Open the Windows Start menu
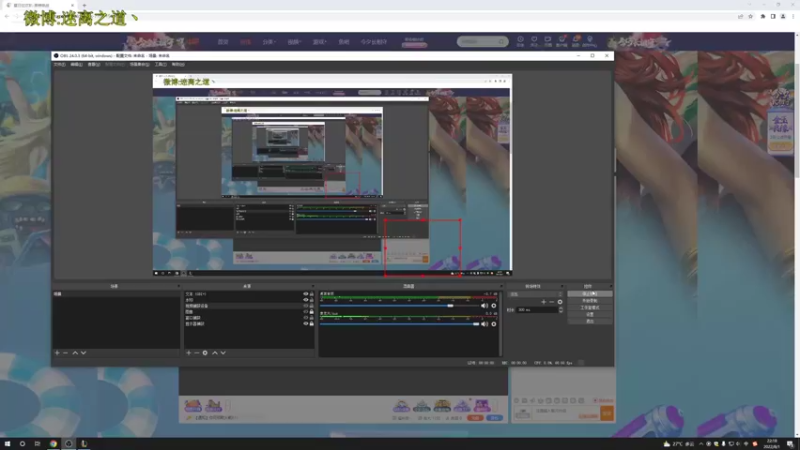Screen dimensions: 800x450 tap(7, 444)
